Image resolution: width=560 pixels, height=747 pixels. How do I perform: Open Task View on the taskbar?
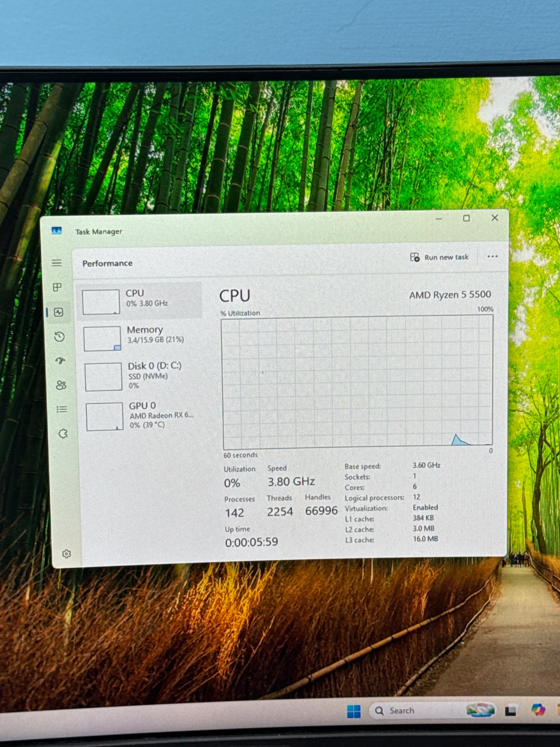(511, 711)
